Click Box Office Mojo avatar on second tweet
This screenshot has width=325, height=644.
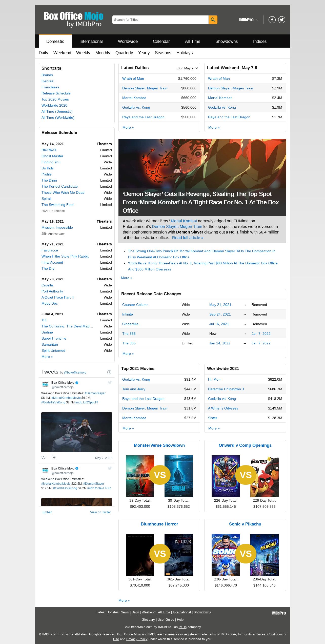pos(45,470)
